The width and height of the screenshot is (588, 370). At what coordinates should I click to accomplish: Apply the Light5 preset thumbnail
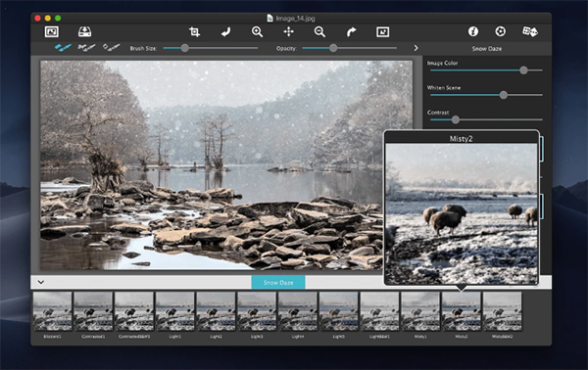pyautogui.click(x=339, y=311)
